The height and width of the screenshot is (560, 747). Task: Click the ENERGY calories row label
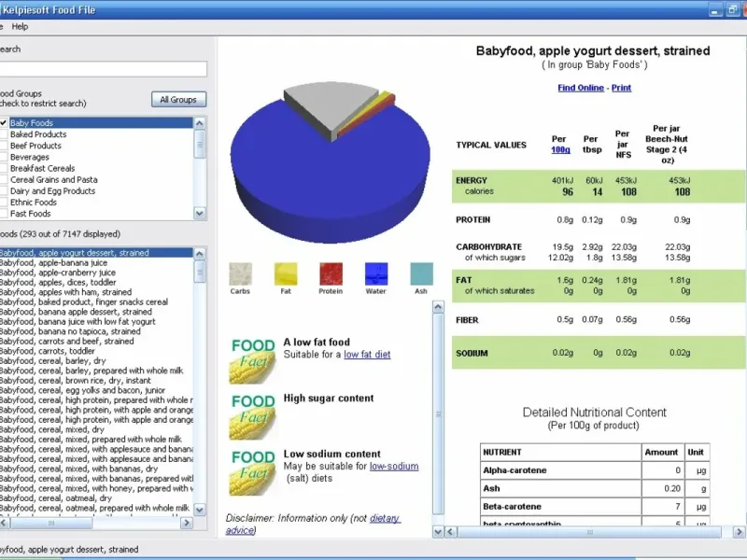click(x=474, y=186)
